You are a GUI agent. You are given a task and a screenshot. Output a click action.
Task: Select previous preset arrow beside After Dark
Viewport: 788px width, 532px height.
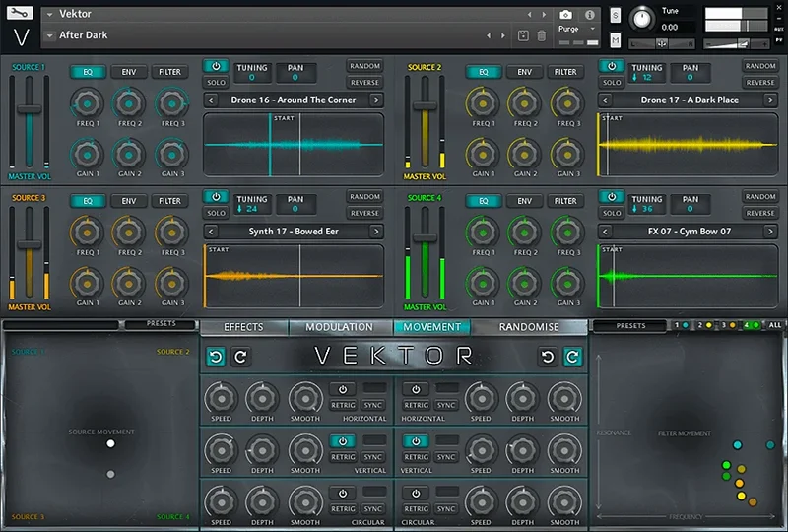pyautogui.click(x=489, y=35)
